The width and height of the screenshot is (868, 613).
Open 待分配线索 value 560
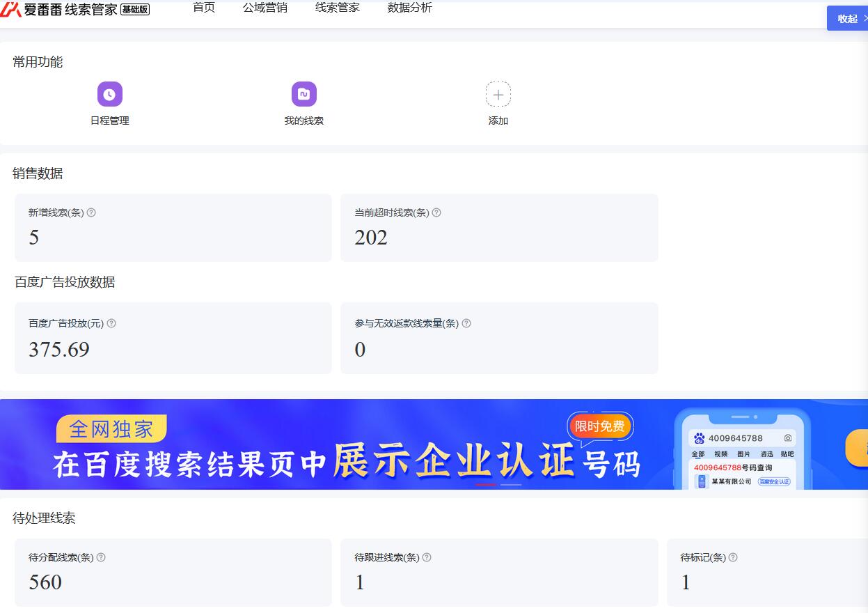45,582
